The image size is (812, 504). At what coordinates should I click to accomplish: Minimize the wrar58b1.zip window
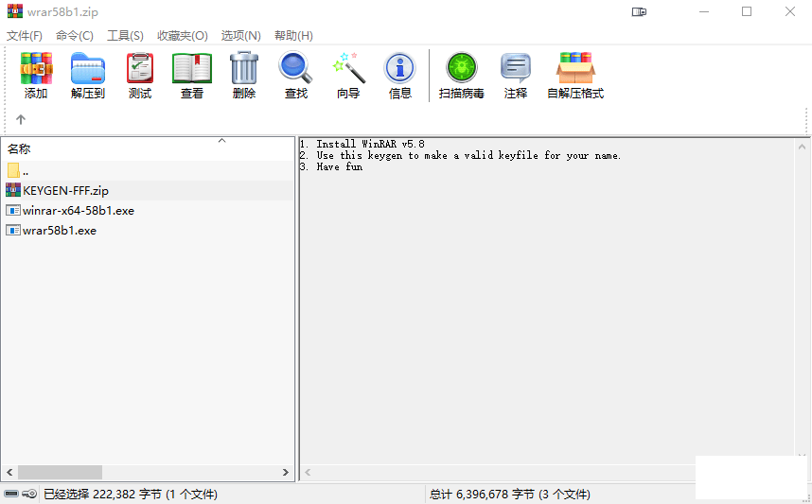703,11
